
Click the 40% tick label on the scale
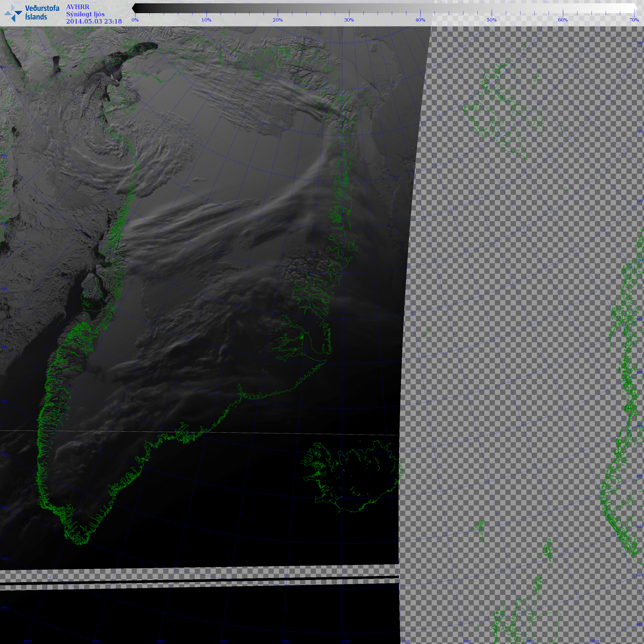pyautogui.click(x=420, y=20)
